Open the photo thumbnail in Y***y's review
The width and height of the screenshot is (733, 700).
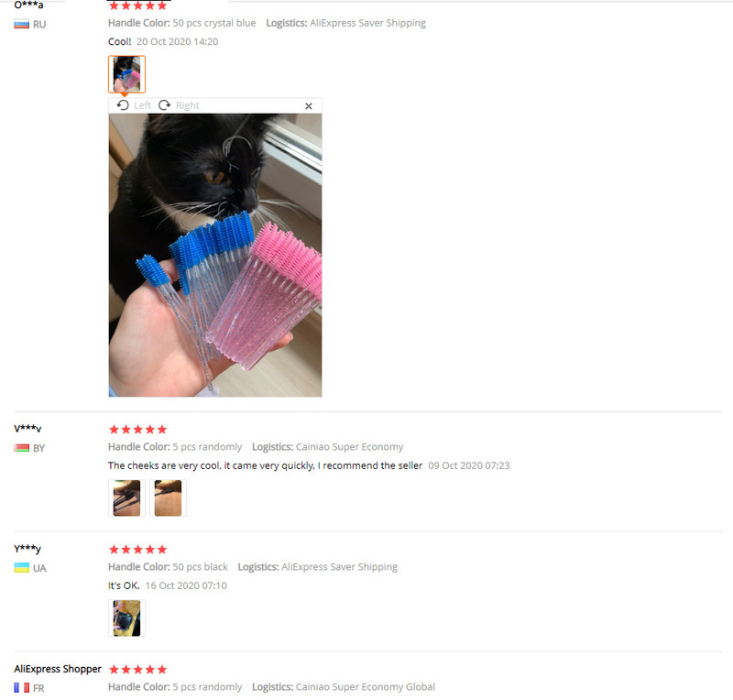click(x=126, y=618)
